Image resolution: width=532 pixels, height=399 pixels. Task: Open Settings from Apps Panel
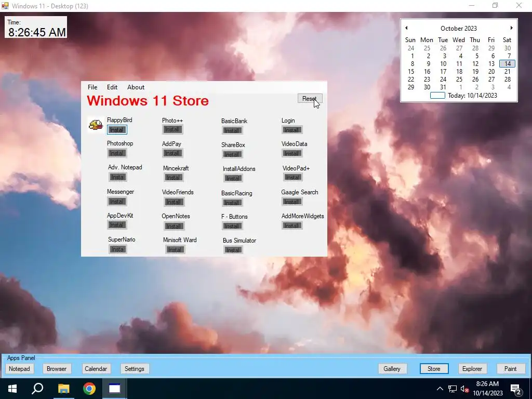pos(135,369)
